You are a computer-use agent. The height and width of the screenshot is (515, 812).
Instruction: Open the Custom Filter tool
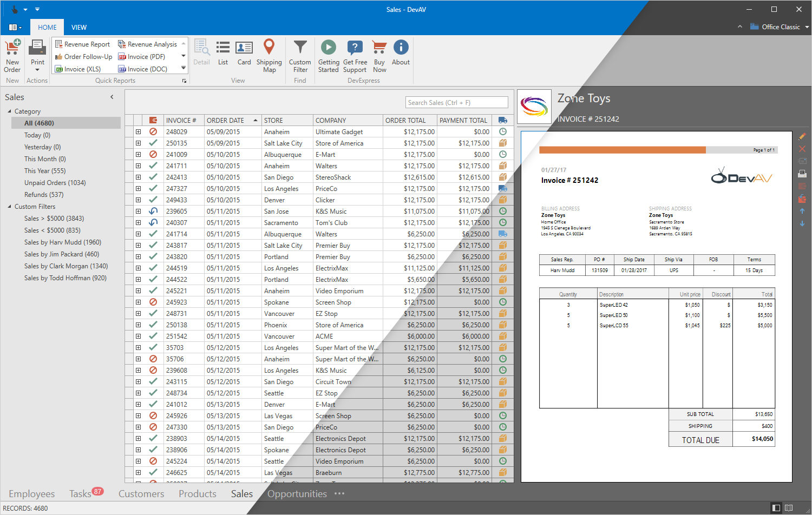(300, 56)
